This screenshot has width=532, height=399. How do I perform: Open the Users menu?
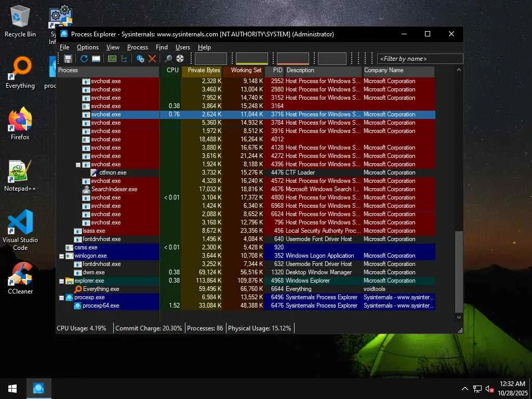(x=182, y=47)
